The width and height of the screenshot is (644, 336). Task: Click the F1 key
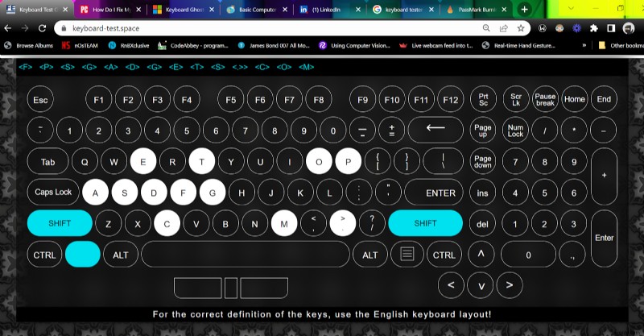[98, 100]
